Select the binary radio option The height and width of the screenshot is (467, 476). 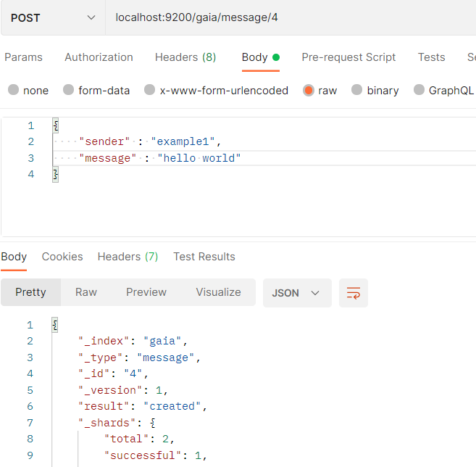tap(375, 90)
